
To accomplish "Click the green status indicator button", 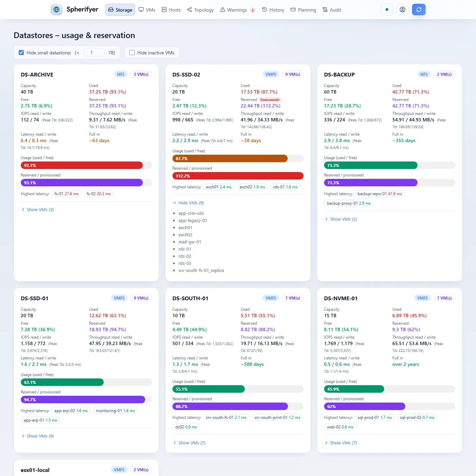I will pyautogui.click(x=387, y=10).
